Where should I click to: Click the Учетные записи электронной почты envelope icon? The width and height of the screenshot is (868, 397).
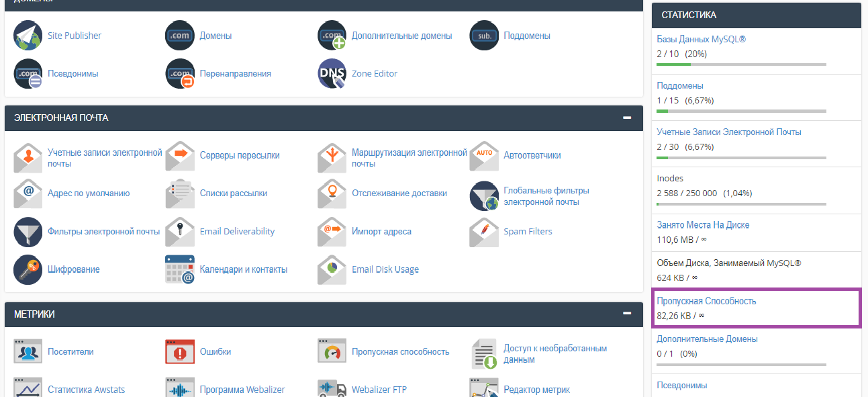click(x=28, y=158)
